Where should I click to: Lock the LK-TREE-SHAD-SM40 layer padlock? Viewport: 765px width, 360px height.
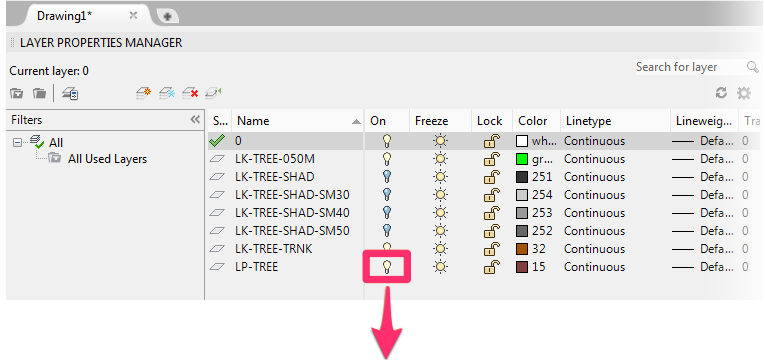[x=491, y=213]
